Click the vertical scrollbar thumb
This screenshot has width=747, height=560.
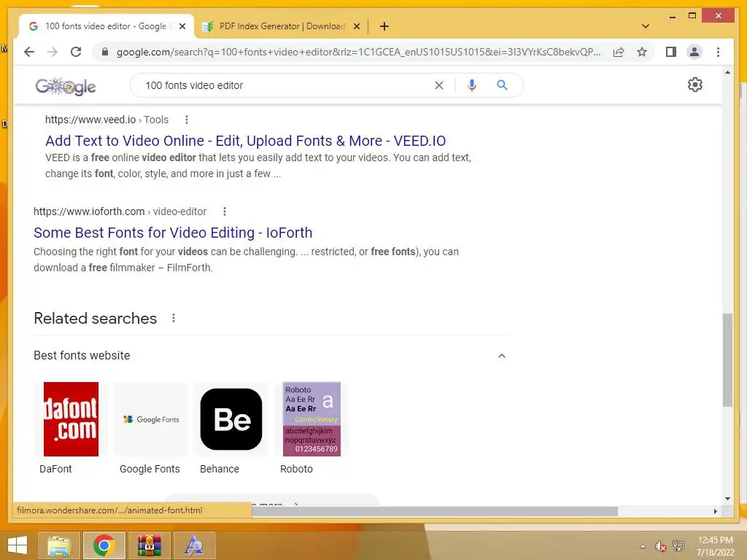[x=727, y=359]
